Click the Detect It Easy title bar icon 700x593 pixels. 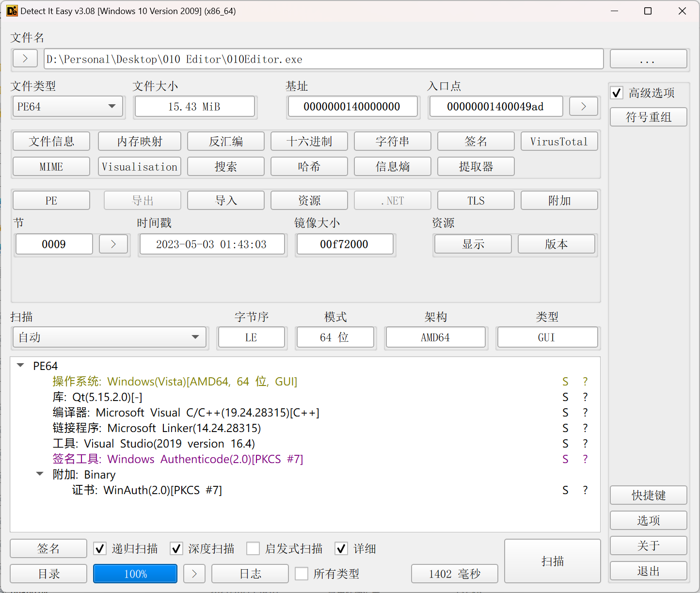click(12, 11)
